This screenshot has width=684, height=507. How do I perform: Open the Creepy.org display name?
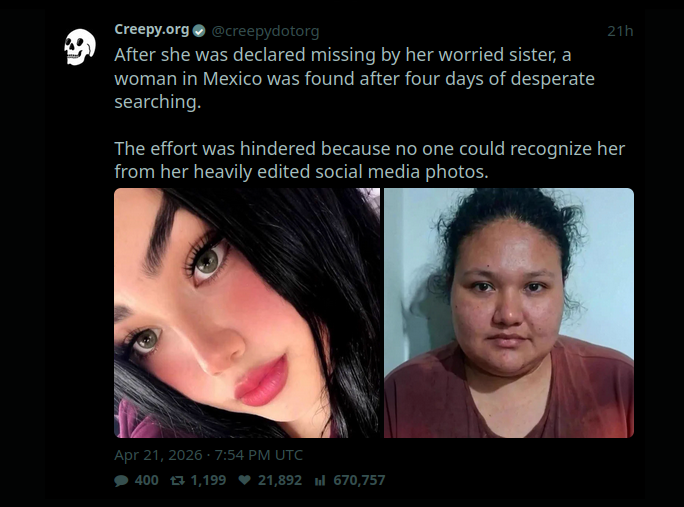coord(151,30)
